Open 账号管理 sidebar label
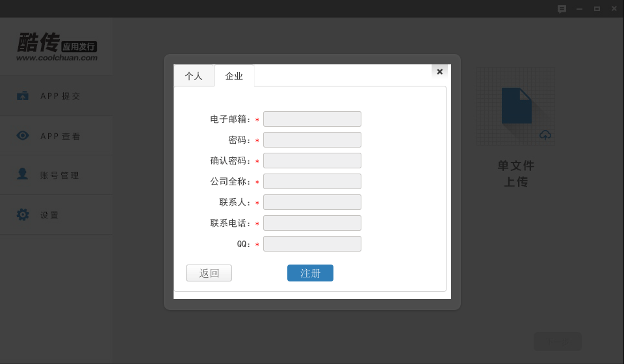Screen dimensions: 624x364 click(x=60, y=175)
